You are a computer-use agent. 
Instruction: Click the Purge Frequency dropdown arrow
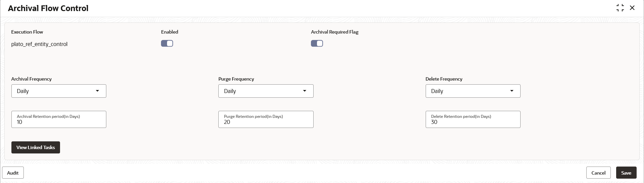pos(305,91)
